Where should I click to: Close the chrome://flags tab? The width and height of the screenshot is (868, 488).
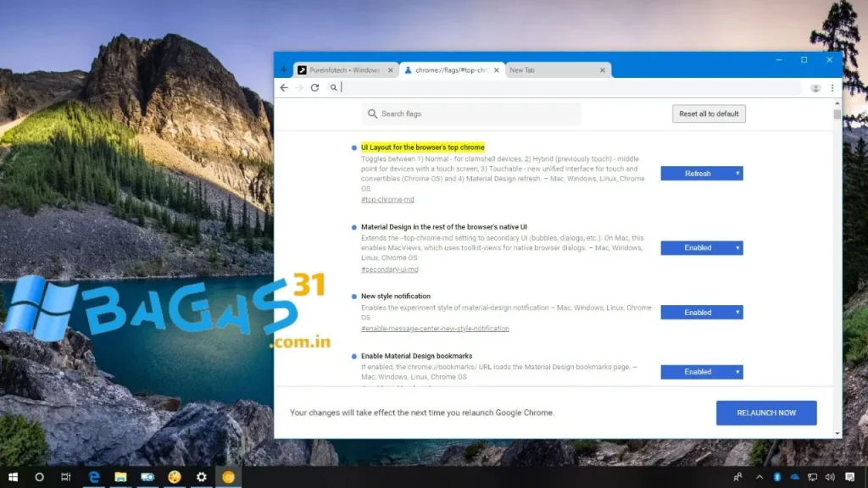(496, 70)
